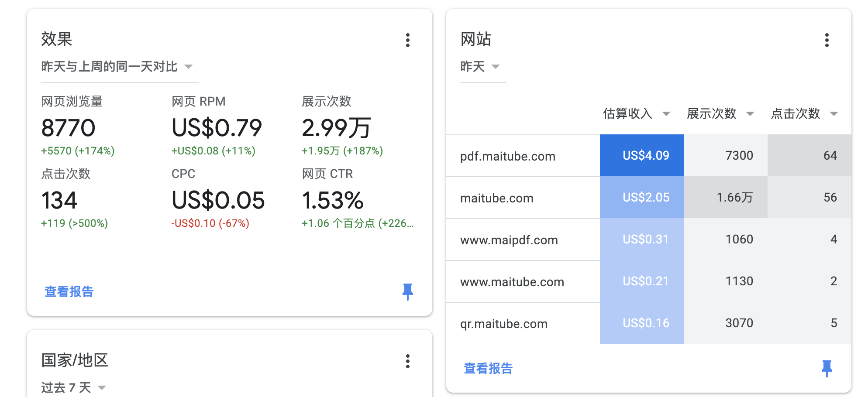Image resolution: width=868 pixels, height=397 pixels.
Task: Click the 网页 CTR metric label
Action: pos(327,174)
